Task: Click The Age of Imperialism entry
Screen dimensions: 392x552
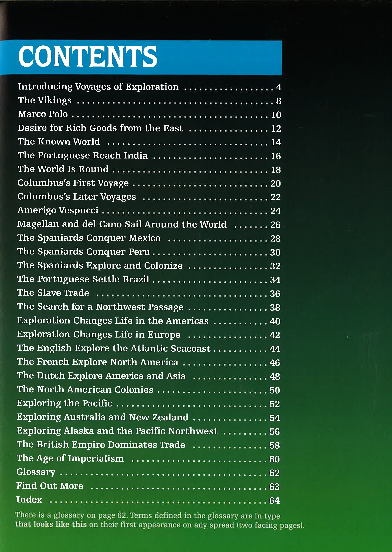Action: click(x=71, y=458)
